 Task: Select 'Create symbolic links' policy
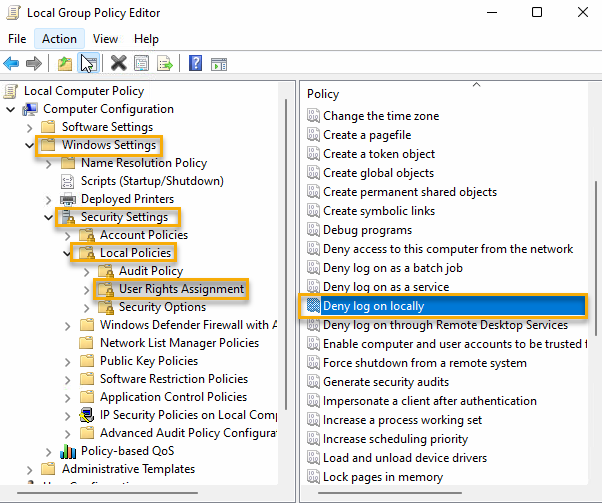379,211
